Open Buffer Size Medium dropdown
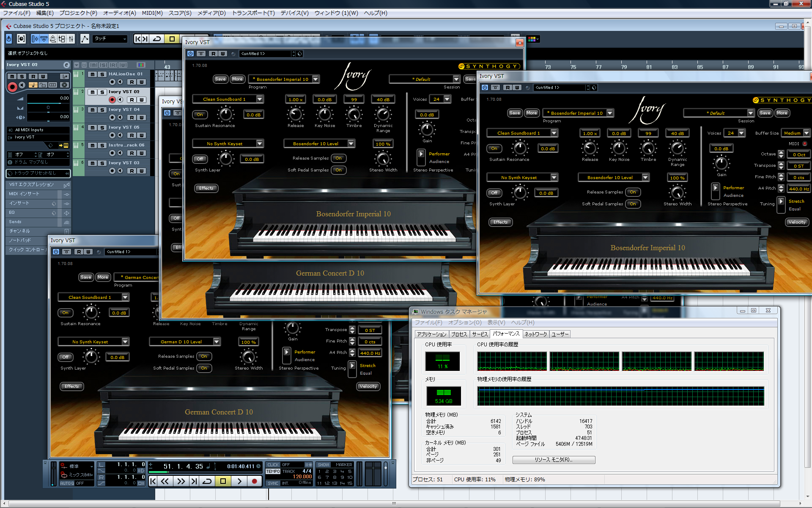812x508 pixels. point(807,133)
